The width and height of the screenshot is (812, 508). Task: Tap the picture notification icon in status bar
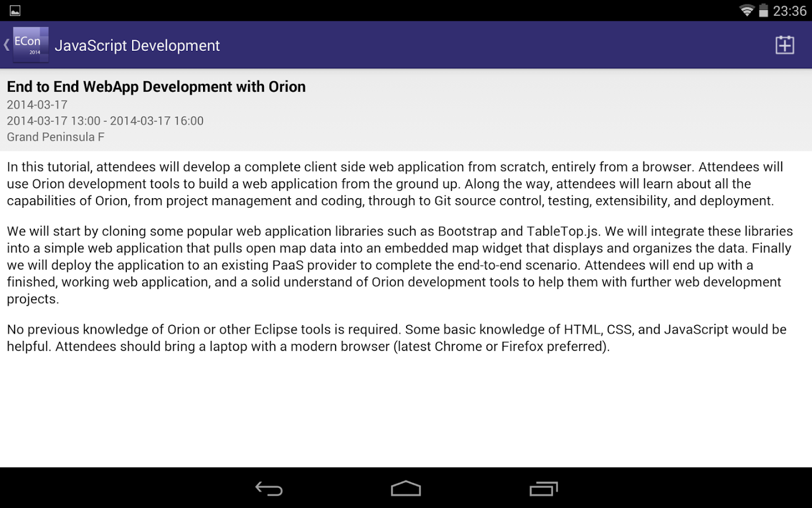pyautogui.click(x=15, y=11)
